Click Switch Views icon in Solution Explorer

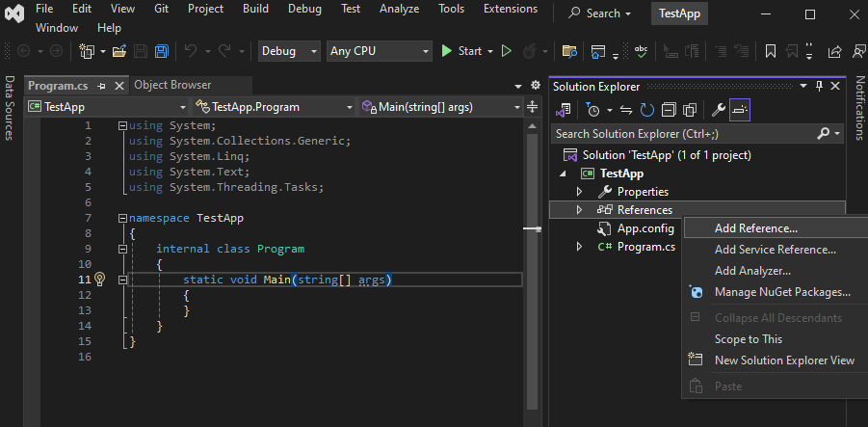coord(564,110)
